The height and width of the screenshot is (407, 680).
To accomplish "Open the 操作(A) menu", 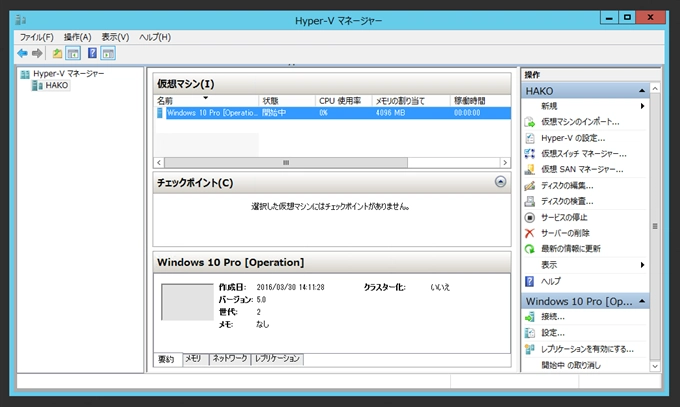I will (77, 37).
